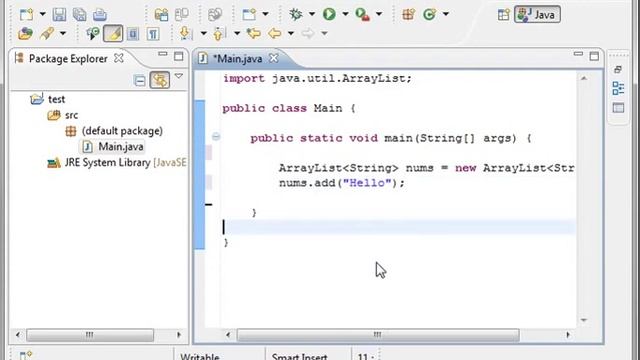Screen dimensions: 640x360
Task: Click Collapse All in Package Explorer
Action: 140,80
